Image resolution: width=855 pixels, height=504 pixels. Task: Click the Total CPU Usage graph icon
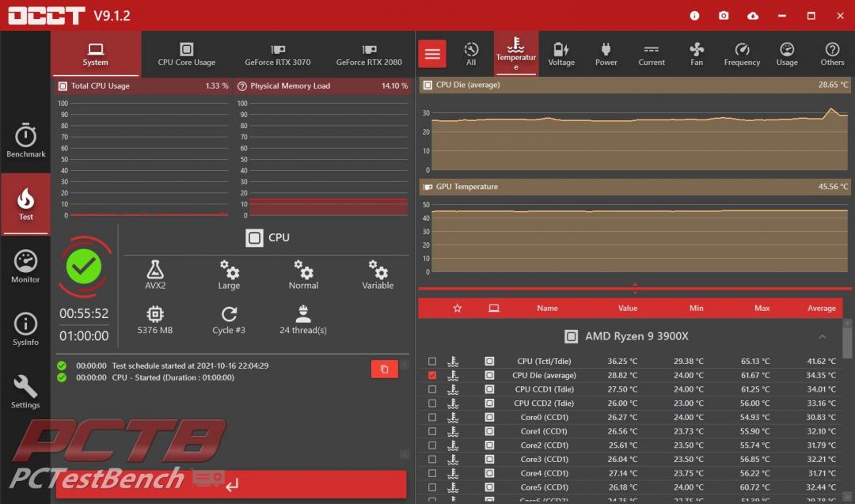click(x=63, y=86)
